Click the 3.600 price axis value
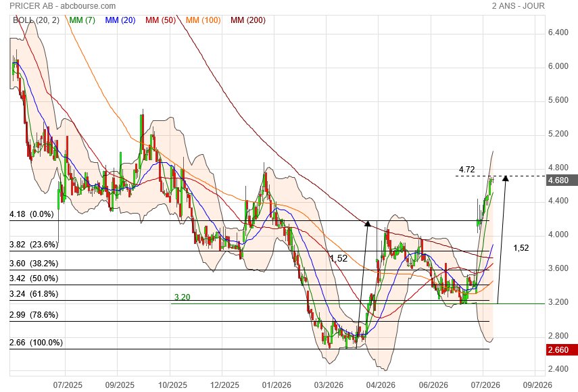578x392 pixels. [x=558, y=268]
